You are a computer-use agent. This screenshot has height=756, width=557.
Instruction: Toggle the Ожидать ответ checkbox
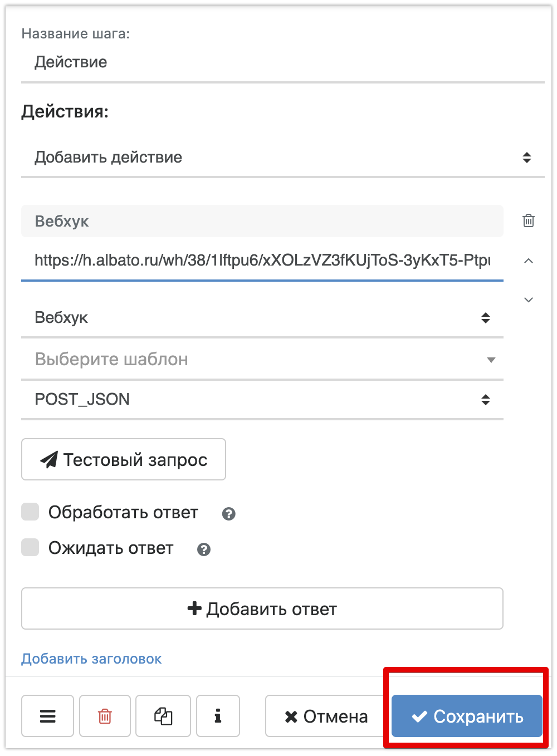point(30,548)
